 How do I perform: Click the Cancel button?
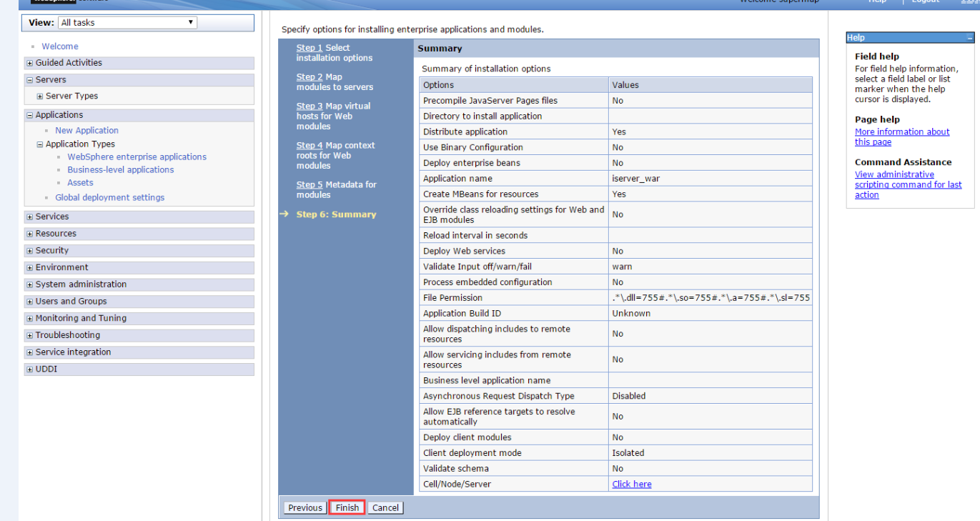[x=385, y=507]
